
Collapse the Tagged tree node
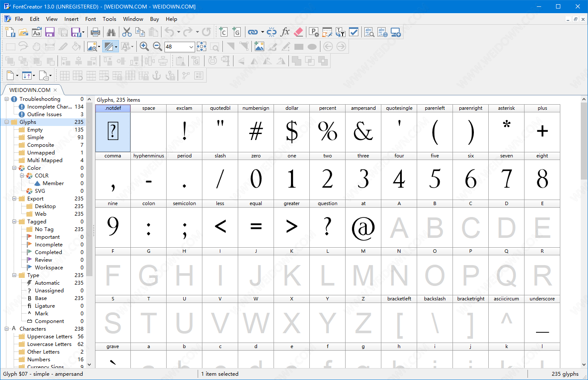pyautogui.click(x=14, y=222)
